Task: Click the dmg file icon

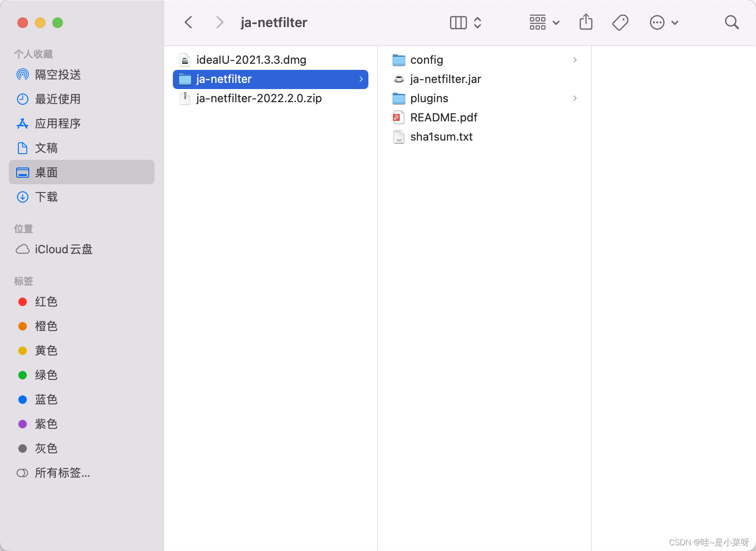Action: coord(185,60)
